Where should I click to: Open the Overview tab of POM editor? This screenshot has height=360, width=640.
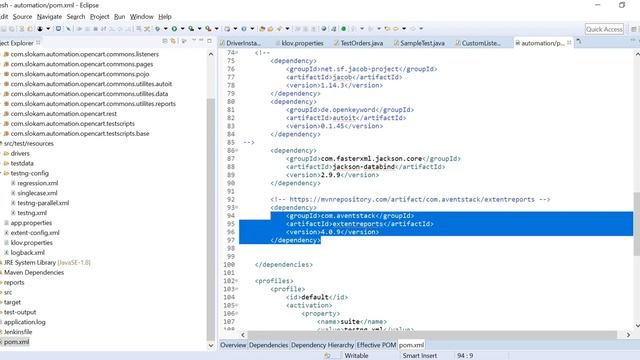click(x=233, y=345)
